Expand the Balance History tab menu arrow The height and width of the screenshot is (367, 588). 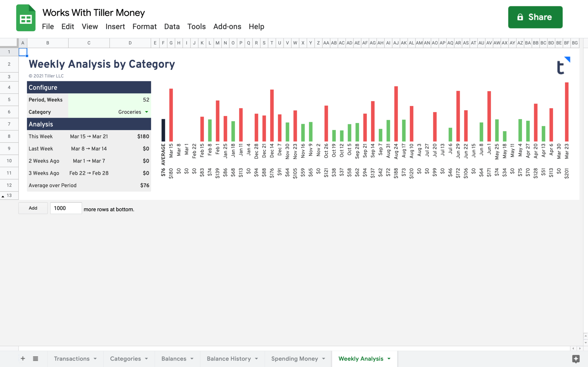(256, 359)
